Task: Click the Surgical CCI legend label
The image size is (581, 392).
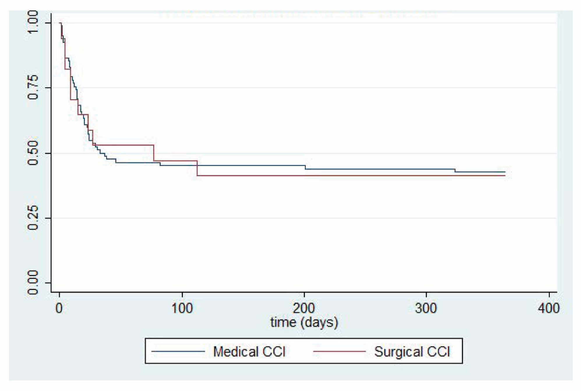Action: point(412,352)
